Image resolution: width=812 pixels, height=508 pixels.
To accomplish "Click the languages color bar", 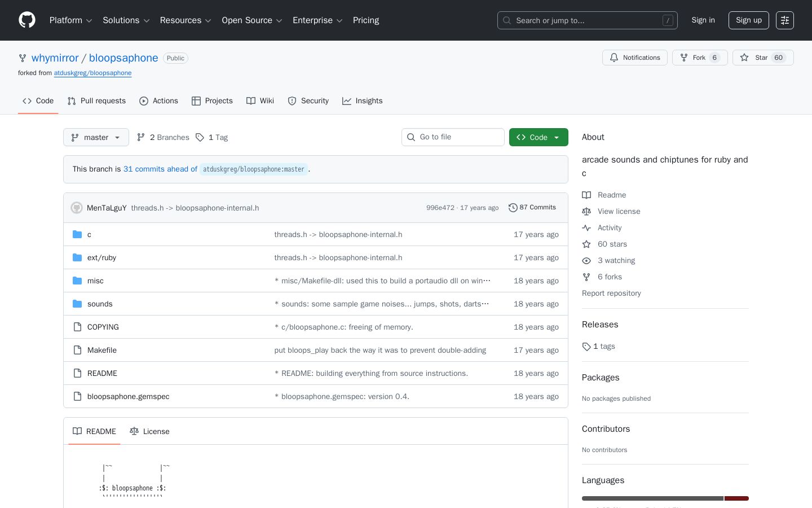I will 665,498.
